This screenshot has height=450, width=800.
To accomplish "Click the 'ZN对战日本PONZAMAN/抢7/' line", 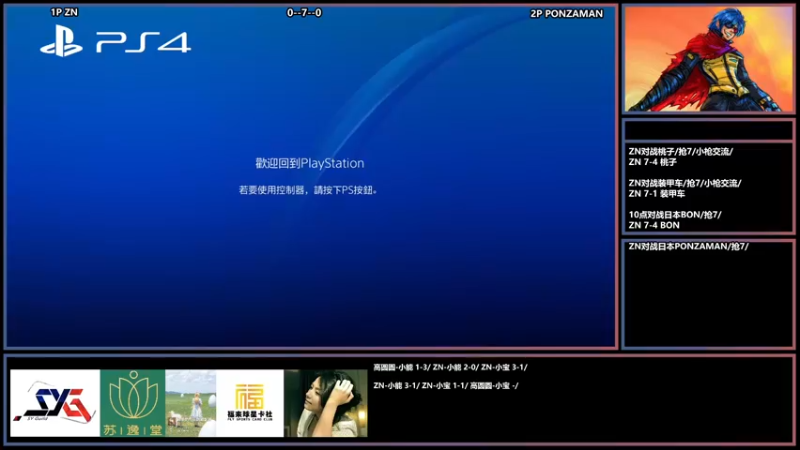I will point(688,246).
